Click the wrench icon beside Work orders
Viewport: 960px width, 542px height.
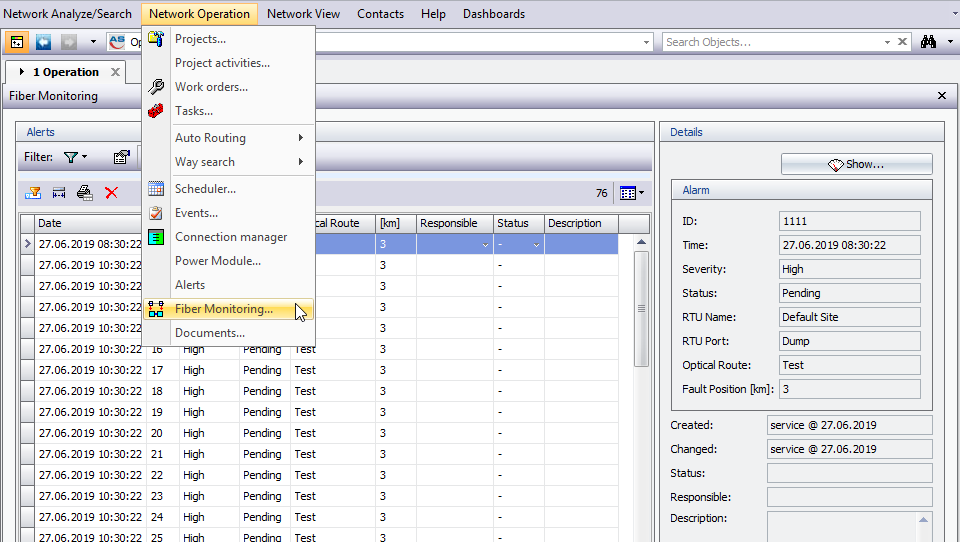(x=156, y=87)
